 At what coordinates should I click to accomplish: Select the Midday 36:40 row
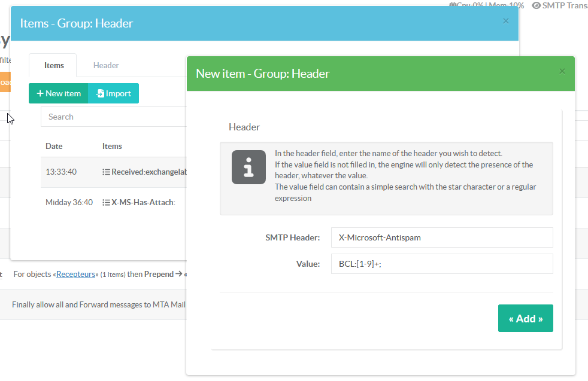69,203
